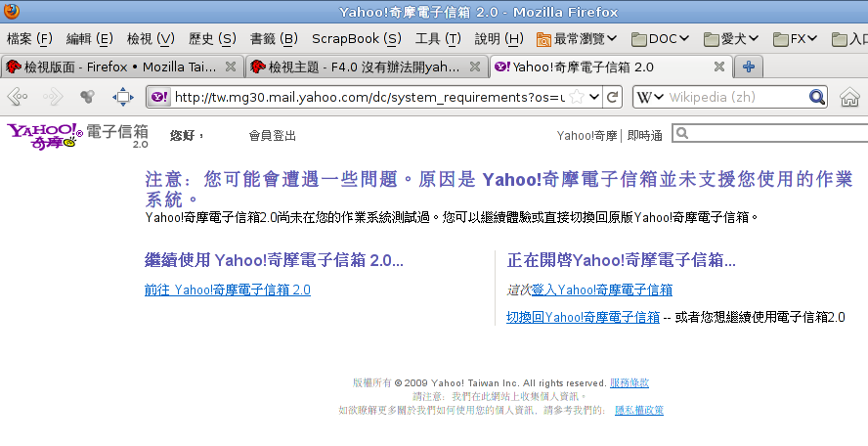The image size is (868, 446).
Task: Click the 前往 Yahoo!奇摩電子信箱 2.0 link
Action: [227, 290]
